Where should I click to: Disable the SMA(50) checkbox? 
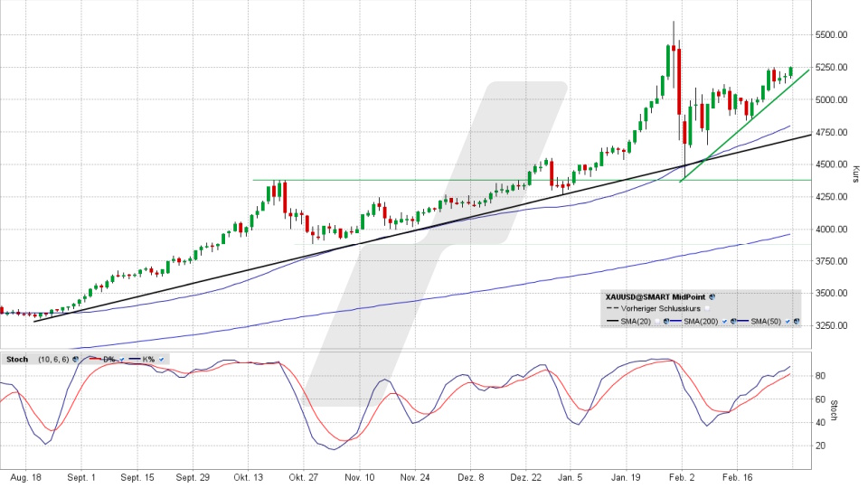pyautogui.click(x=788, y=321)
